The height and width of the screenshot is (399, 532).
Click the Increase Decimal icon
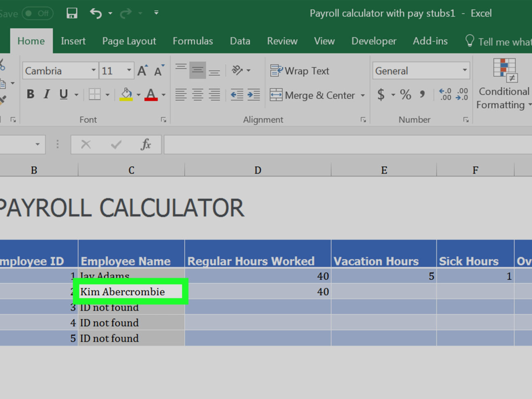click(445, 94)
